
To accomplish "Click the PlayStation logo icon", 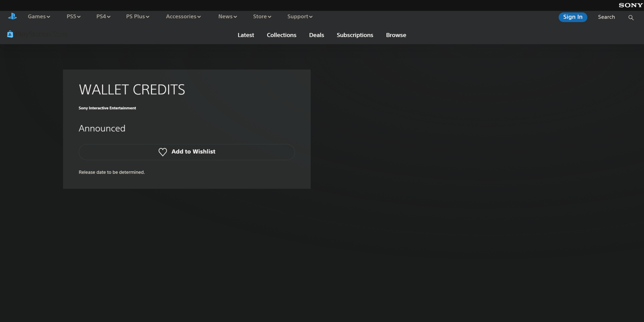I will coord(12,16).
